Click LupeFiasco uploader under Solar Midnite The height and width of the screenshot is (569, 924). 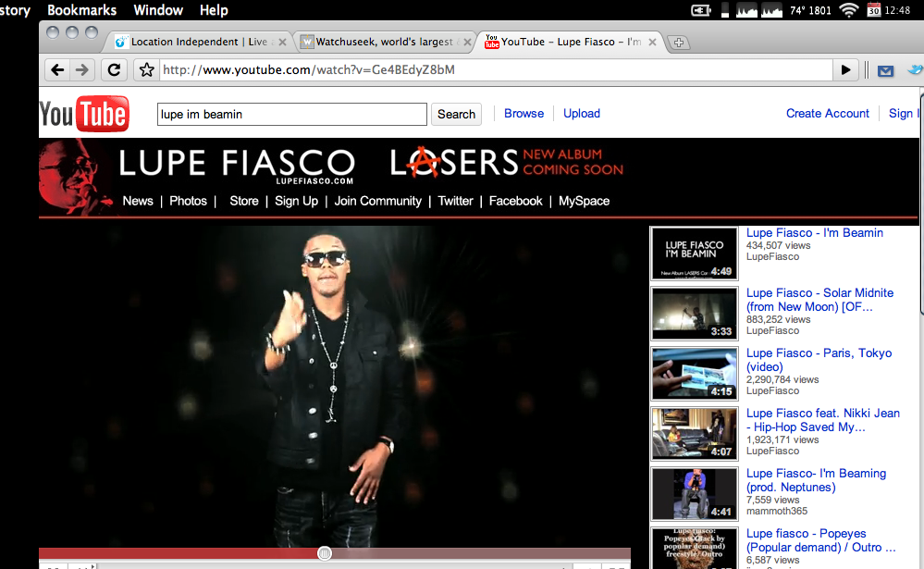click(x=772, y=331)
